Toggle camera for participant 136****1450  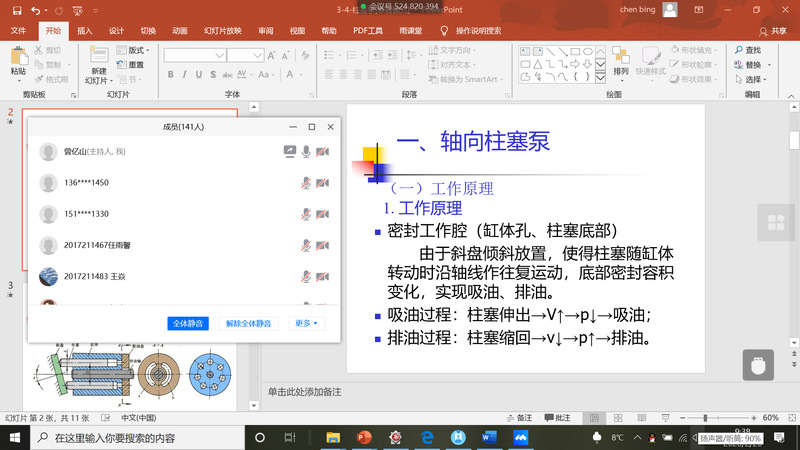click(322, 183)
